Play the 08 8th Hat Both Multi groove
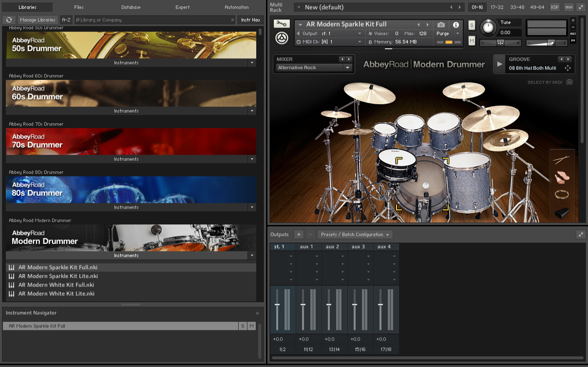588x367 pixels. [x=499, y=64]
